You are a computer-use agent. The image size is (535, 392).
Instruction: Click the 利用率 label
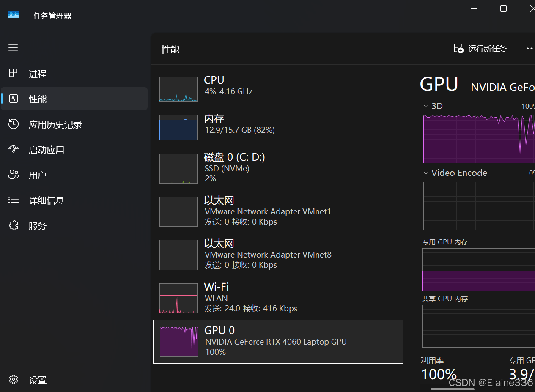tap(432, 361)
